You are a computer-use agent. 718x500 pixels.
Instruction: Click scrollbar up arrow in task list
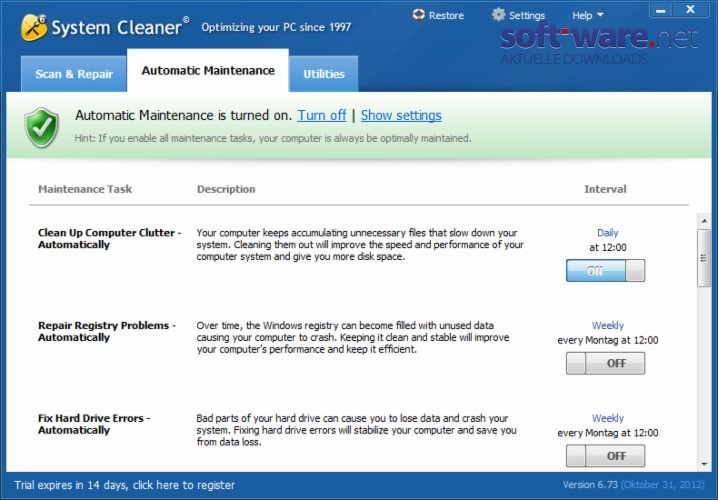click(704, 221)
